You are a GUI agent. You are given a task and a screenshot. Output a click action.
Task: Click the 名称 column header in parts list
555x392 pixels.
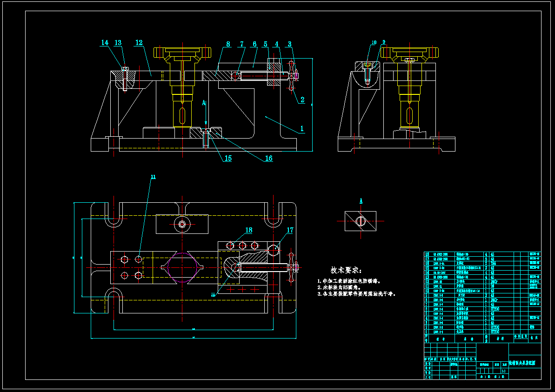pos(468,339)
